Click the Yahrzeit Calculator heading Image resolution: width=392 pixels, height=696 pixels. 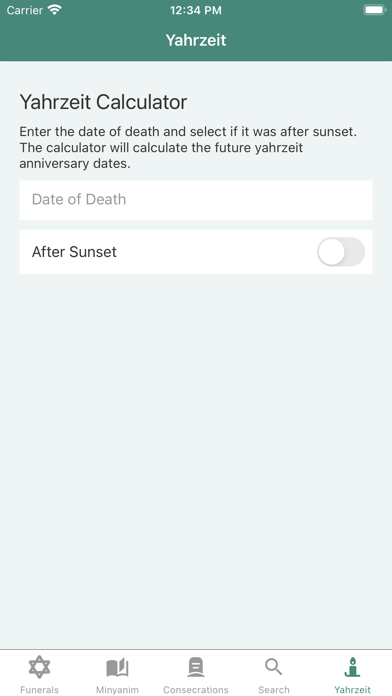tap(103, 103)
